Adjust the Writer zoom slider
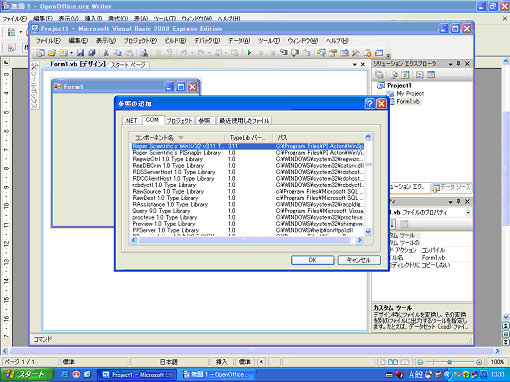 [x=449, y=362]
